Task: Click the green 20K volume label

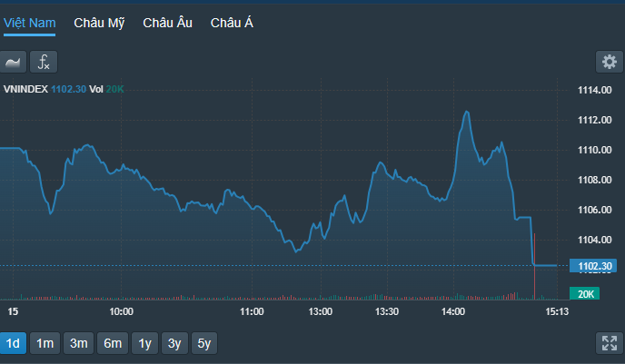Action: click(x=585, y=293)
